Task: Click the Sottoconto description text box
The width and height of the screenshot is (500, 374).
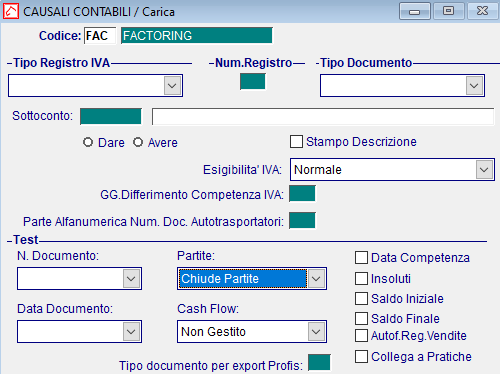Action: click(323, 116)
